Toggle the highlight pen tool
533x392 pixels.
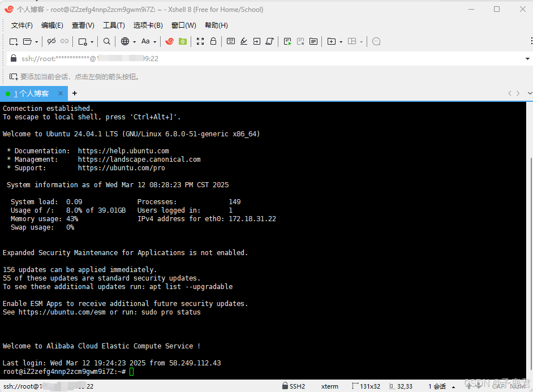(243, 41)
